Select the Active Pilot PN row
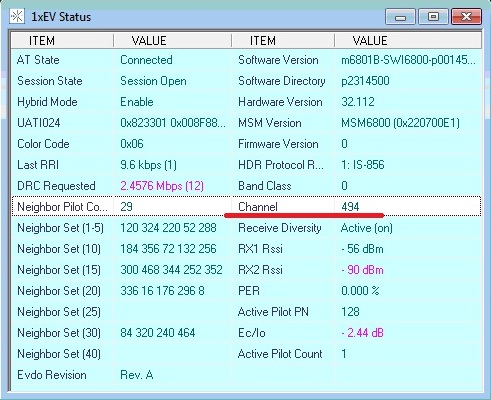This screenshot has width=491, height=400. pos(246,312)
